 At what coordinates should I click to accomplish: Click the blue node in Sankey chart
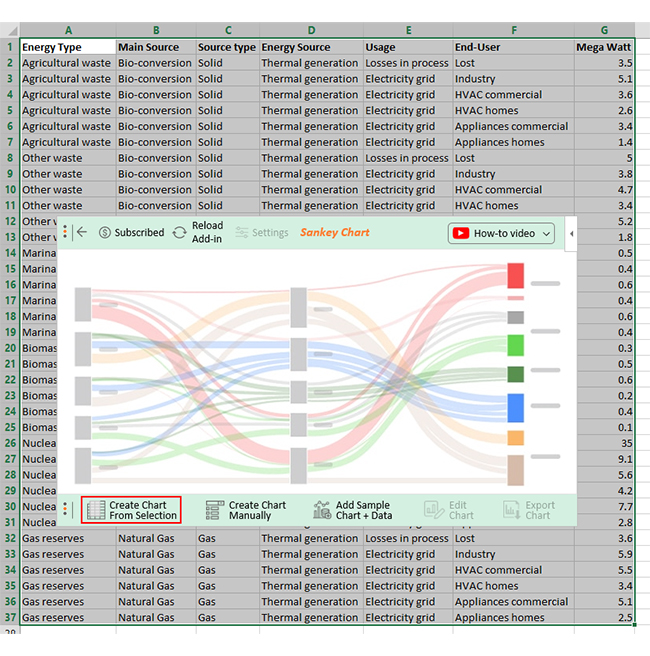click(516, 408)
